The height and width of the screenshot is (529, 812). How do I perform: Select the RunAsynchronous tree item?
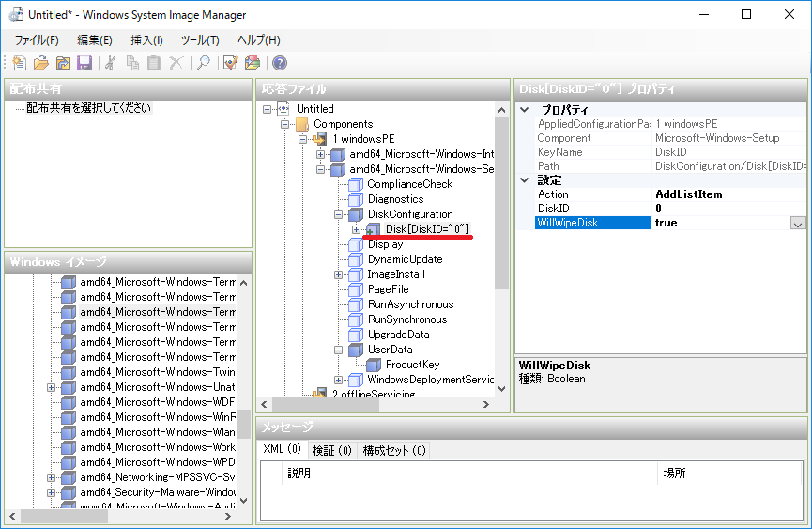click(410, 304)
